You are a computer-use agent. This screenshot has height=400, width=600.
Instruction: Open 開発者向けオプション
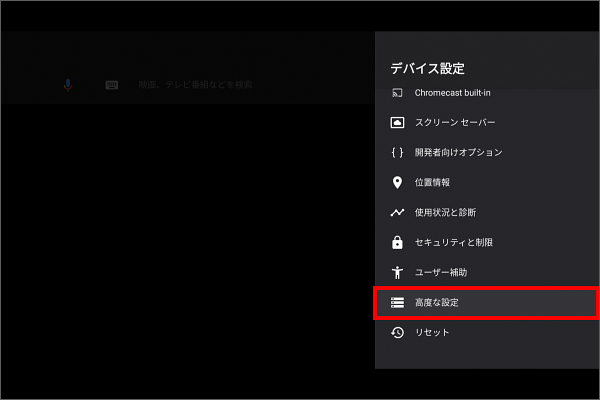point(458,152)
